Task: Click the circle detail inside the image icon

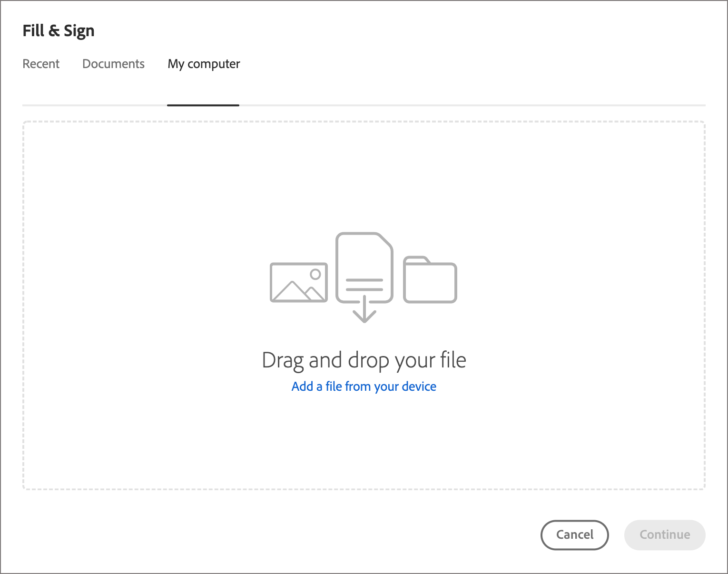Action: point(314,273)
